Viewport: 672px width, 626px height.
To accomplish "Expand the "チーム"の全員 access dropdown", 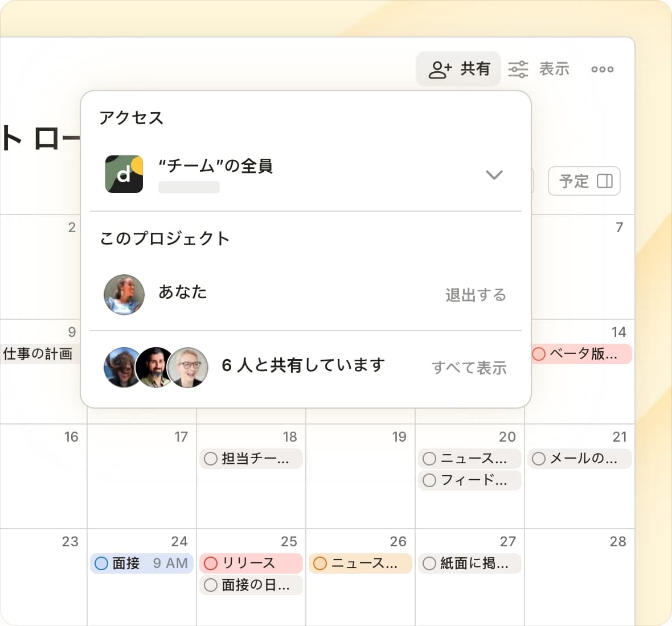I will coord(494,175).
